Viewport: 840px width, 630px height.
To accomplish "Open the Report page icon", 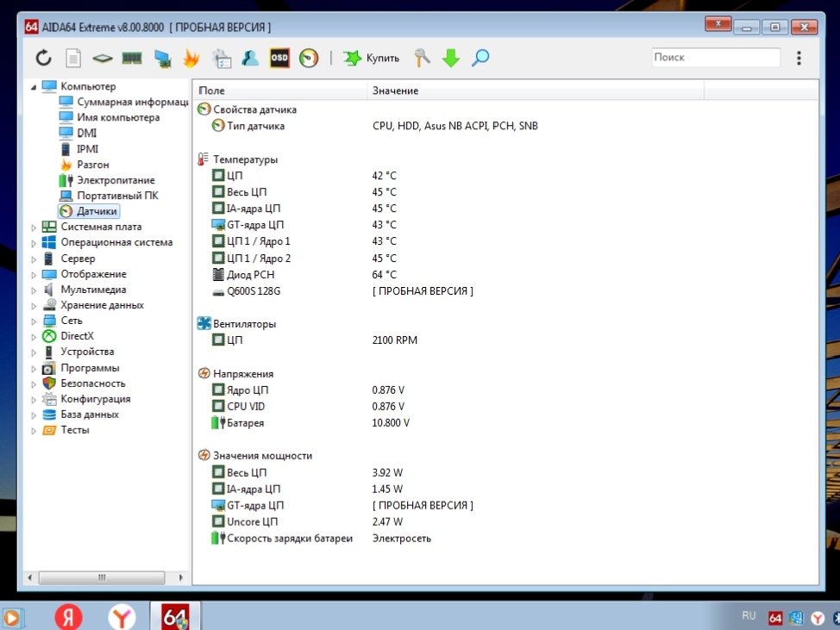I will point(73,59).
